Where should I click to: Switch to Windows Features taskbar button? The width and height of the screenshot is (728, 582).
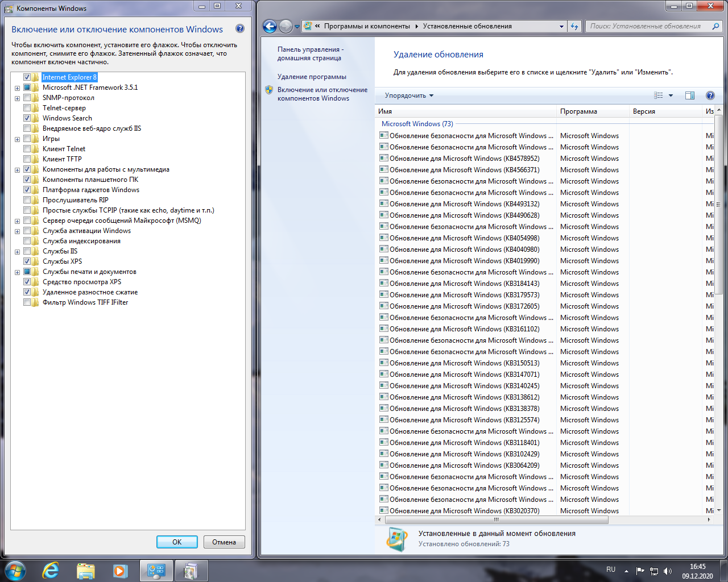point(191,571)
